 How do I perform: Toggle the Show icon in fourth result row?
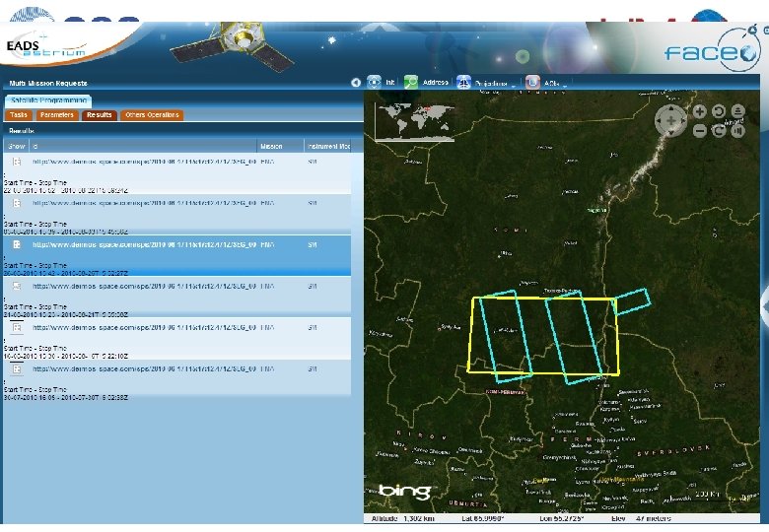17,286
